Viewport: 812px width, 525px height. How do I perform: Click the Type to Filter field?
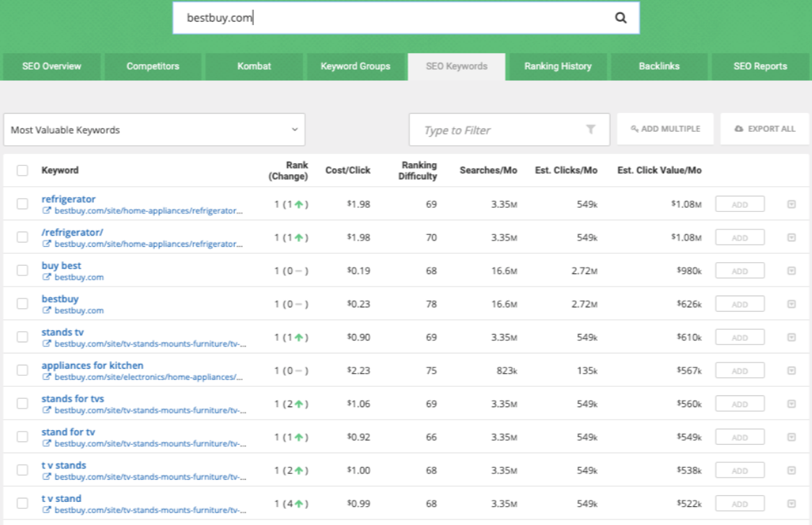[x=510, y=130]
